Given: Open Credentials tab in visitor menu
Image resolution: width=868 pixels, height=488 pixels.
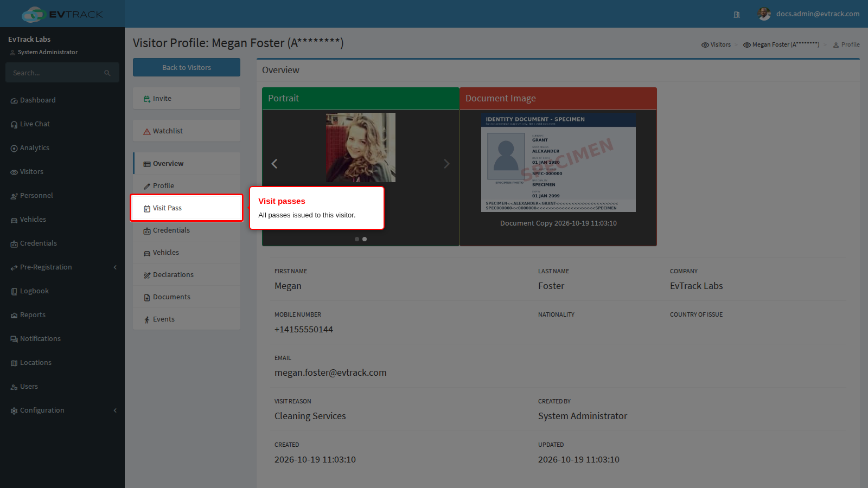Looking at the screenshot, I should click(x=187, y=230).
